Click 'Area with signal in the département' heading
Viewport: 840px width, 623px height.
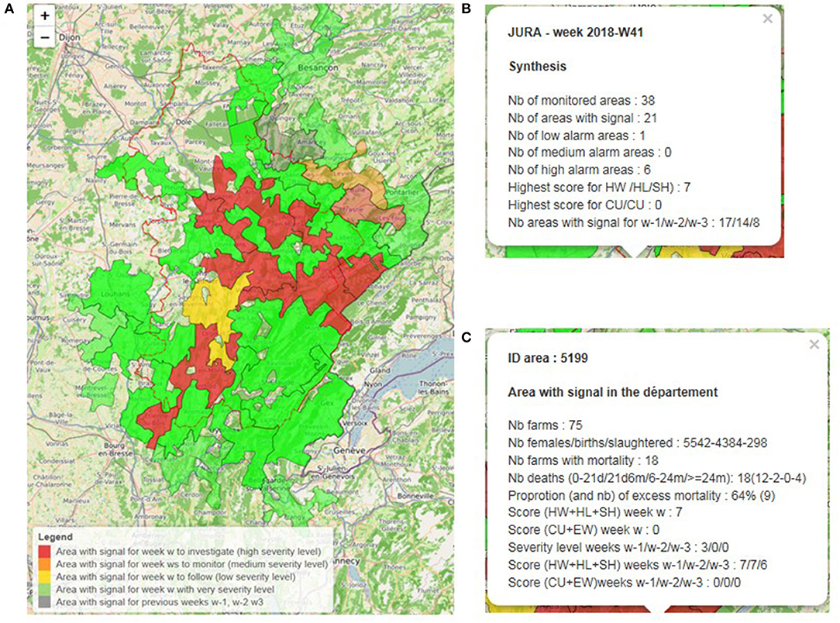point(612,392)
